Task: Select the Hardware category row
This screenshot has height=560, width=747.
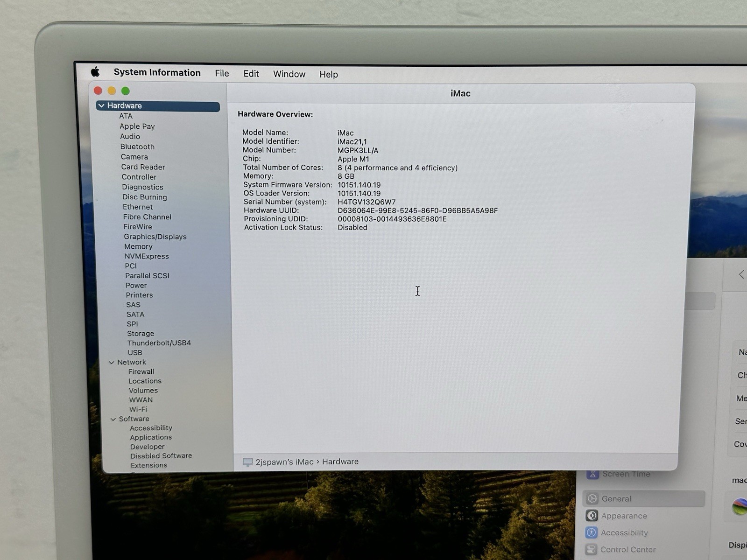Action: point(158,106)
